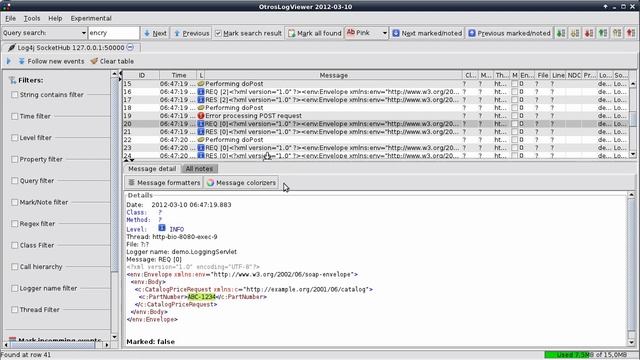This screenshot has width=640, height=360.
Task: Click the info level icon on row 21
Action: coord(201,131)
